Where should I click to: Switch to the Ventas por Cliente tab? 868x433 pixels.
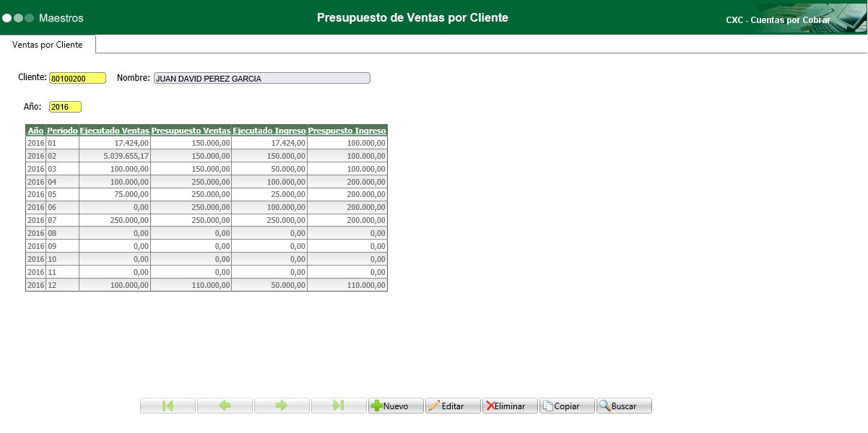point(48,44)
